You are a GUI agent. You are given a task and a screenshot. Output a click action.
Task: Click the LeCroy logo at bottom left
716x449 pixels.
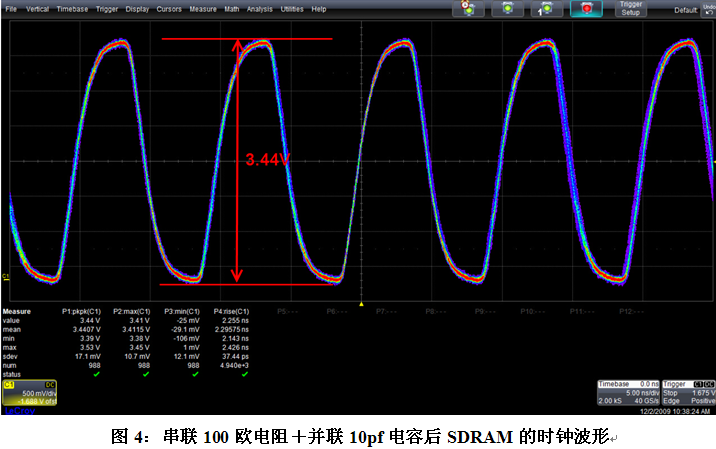[17, 410]
